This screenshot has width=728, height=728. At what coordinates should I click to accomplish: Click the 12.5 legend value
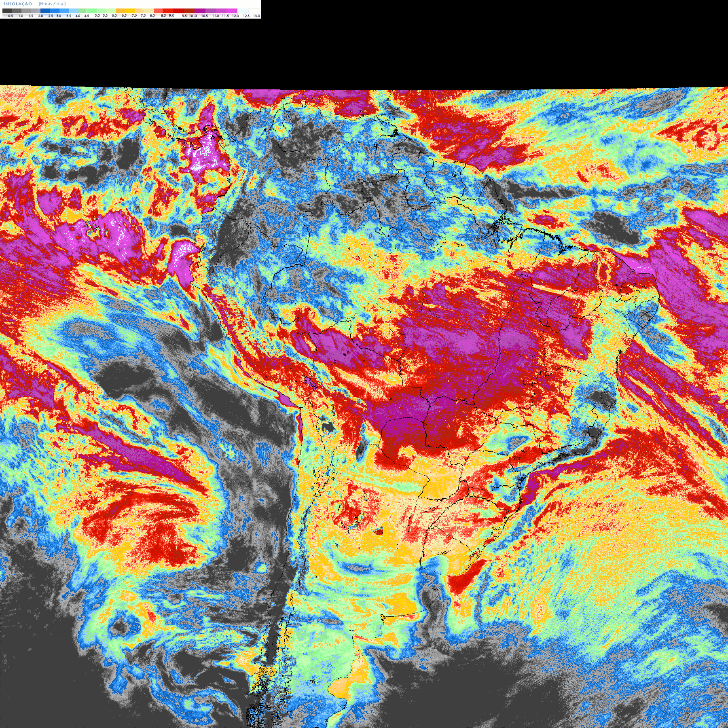pyautogui.click(x=246, y=16)
